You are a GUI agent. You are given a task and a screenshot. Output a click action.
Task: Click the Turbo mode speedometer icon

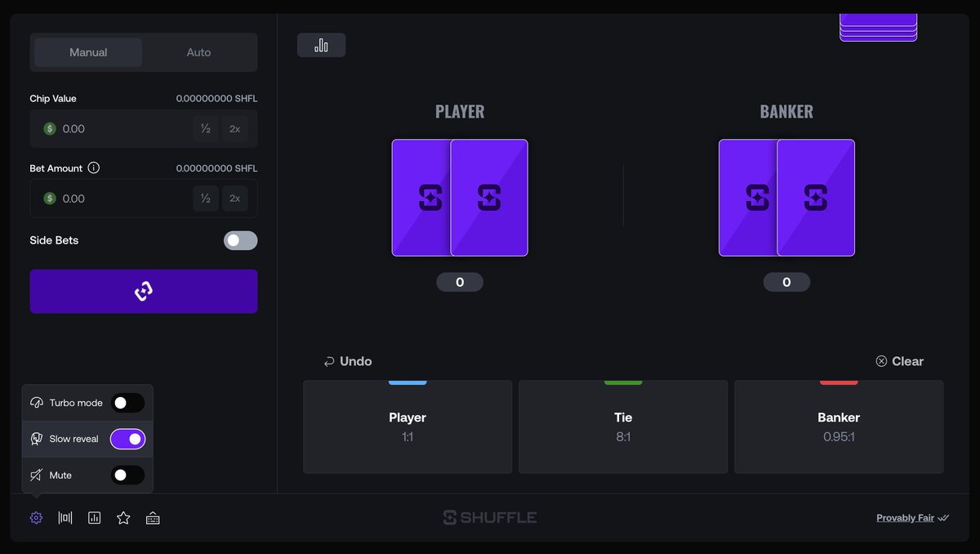(x=37, y=403)
